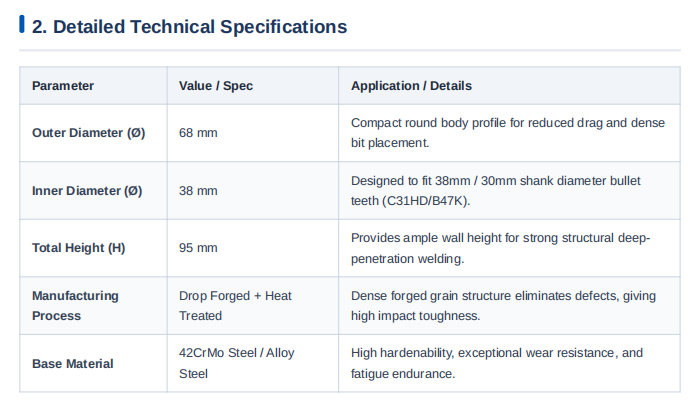
Task: Click the C31HD/B47K bullet teeth description
Action: point(496,191)
